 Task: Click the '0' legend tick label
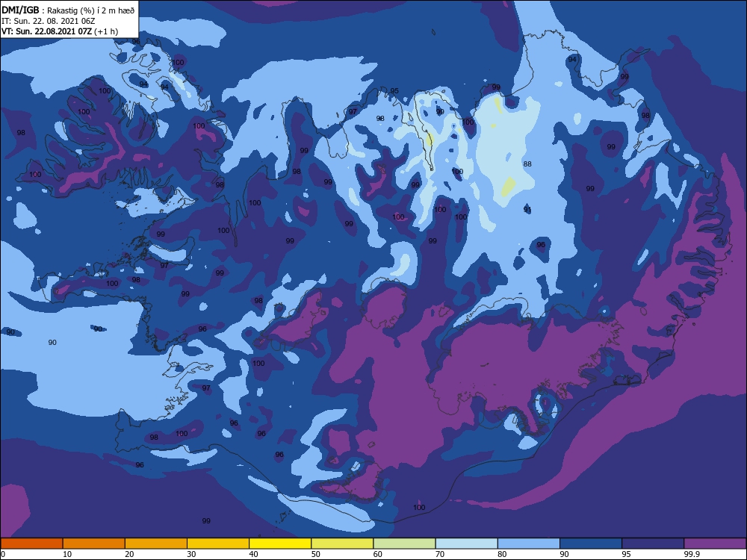[2, 554]
